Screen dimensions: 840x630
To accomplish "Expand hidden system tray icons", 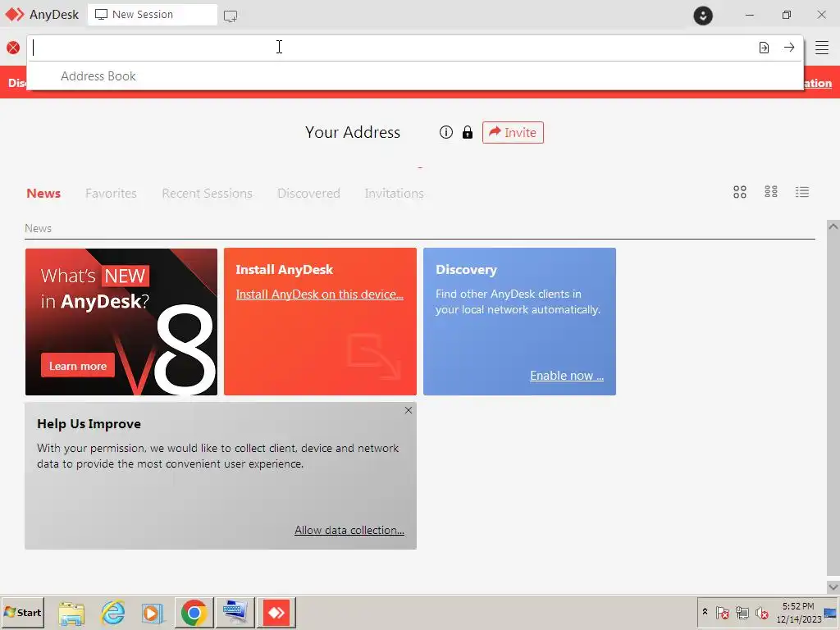I will (705, 612).
